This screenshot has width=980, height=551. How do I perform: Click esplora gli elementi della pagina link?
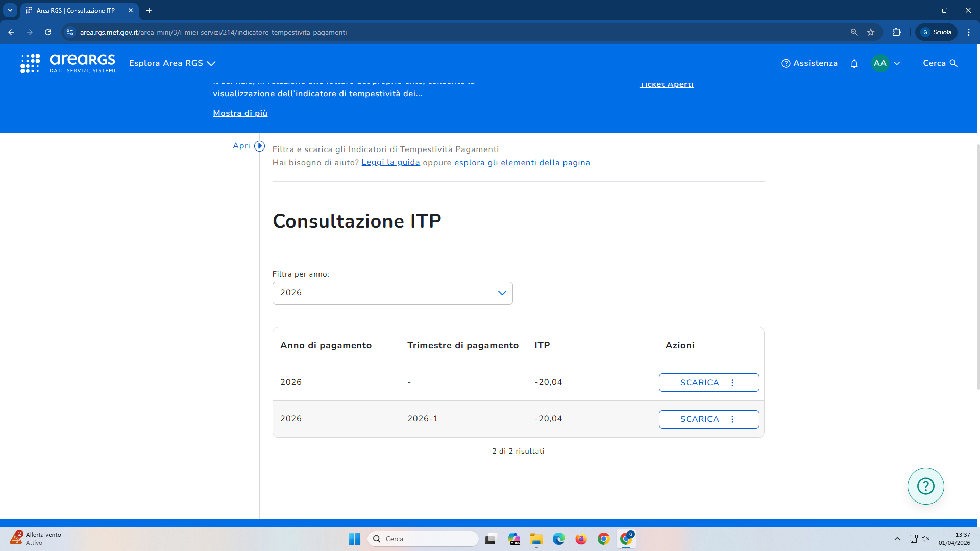pos(522,162)
